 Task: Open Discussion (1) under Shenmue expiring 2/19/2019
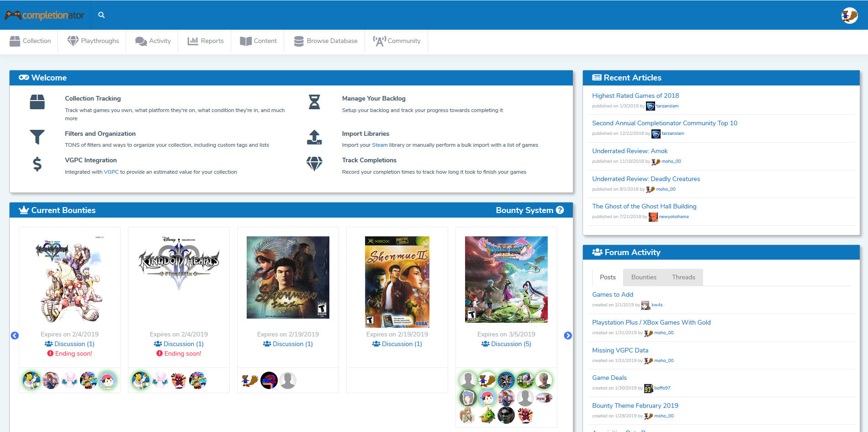point(288,344)
